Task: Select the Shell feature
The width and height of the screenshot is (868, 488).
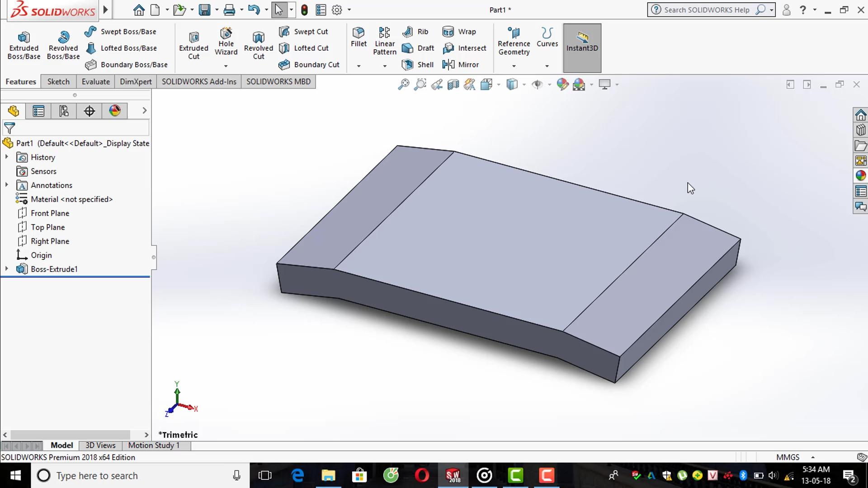Action: [418, 65]
